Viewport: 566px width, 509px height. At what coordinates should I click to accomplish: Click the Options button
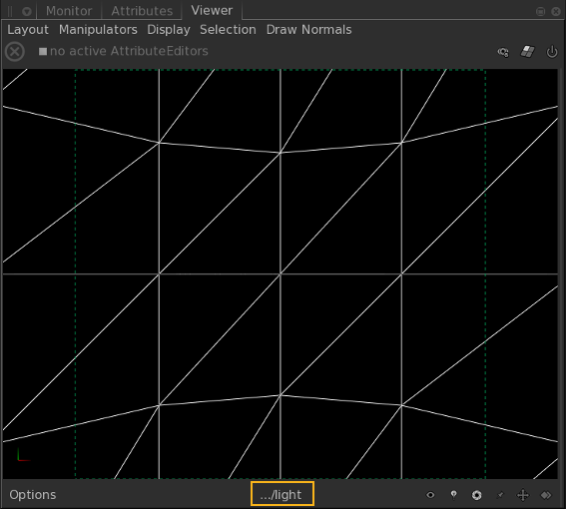32,495
